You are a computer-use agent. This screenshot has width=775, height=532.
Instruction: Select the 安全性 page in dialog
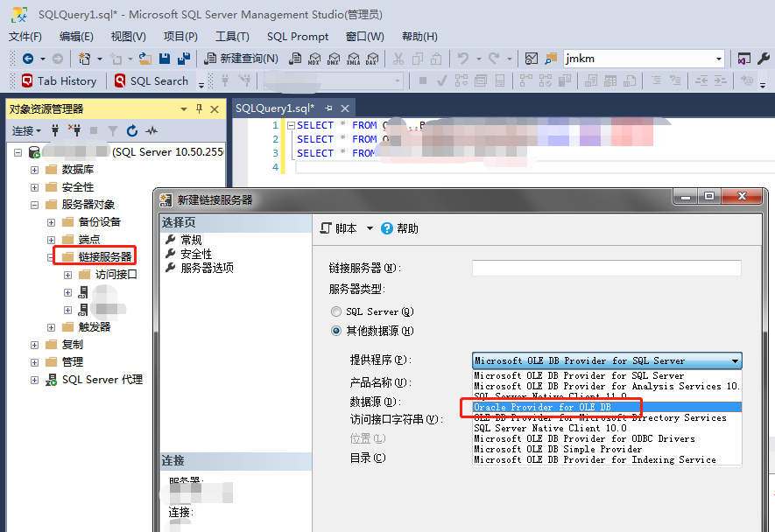[x=196, y=254]
